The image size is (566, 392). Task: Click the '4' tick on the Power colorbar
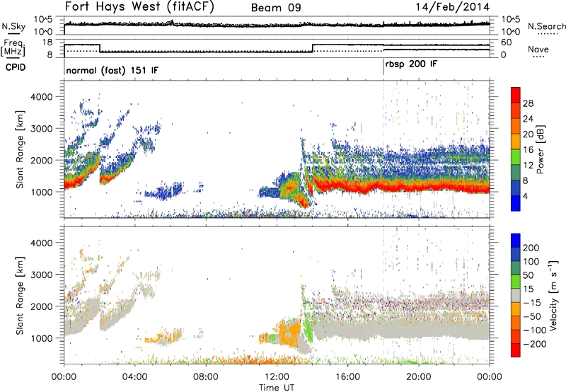click(525, 197)
